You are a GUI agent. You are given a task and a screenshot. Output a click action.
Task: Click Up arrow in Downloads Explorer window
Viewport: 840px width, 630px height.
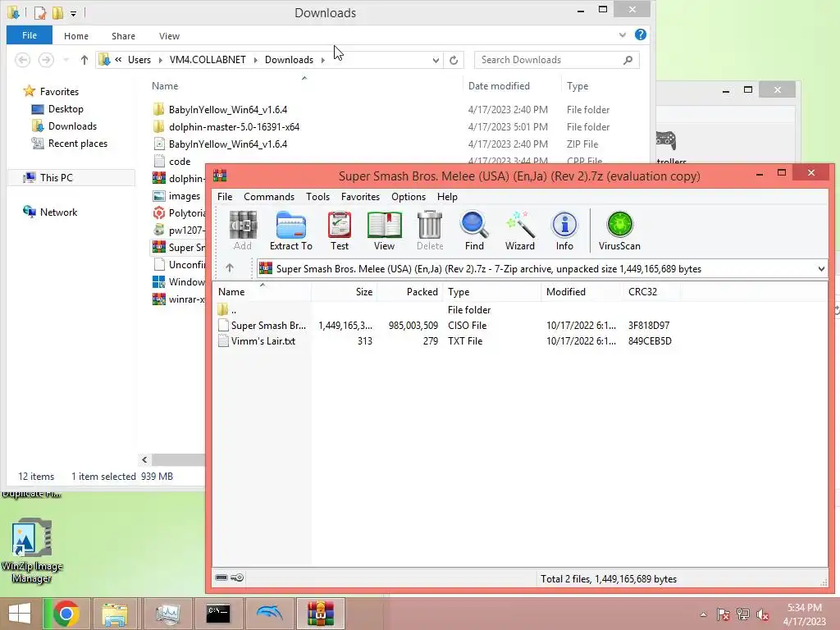(x=84, y=60)
